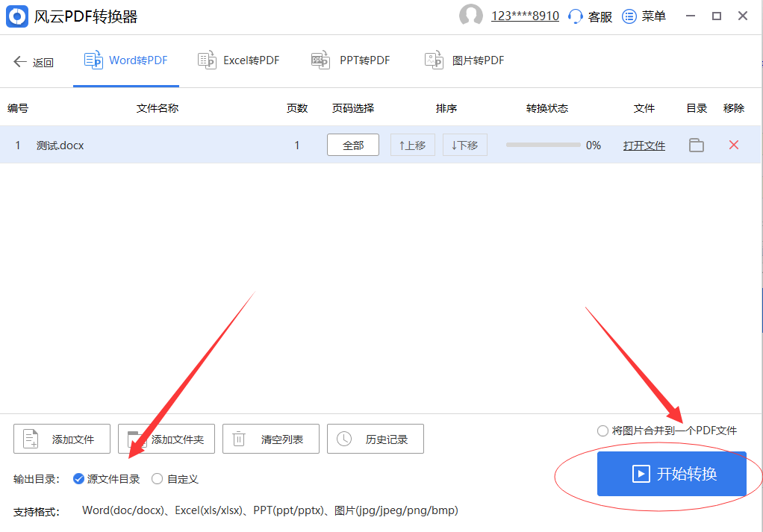This screenshot has width=763, height=532.
Task: Select the 源文件目录 output option
Action: click(78, 479)
